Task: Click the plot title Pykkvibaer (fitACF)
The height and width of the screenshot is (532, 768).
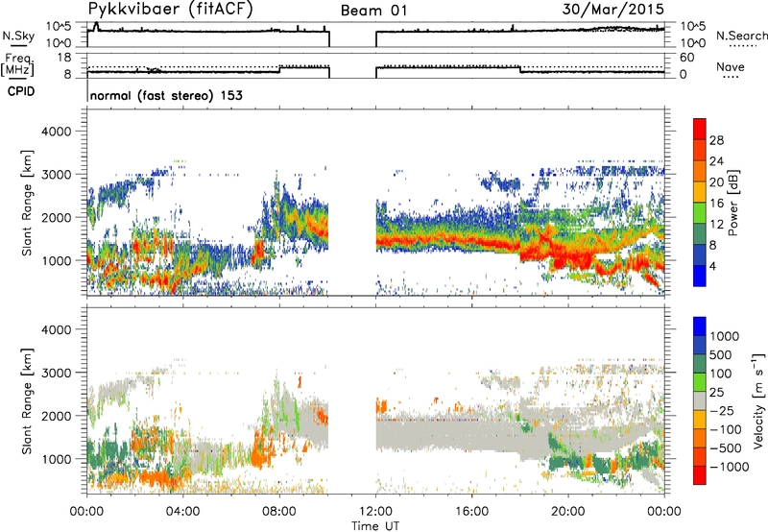Action: click(171, 10)
